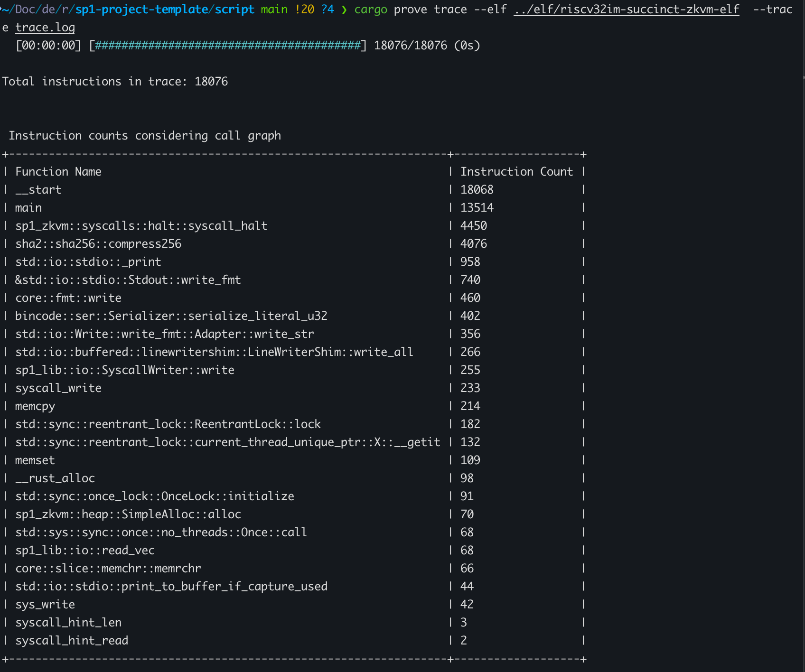Select sp1_lib::io::read_vec function
The height and width of the screenshot is (672, 805).
[x=85, y=551]
